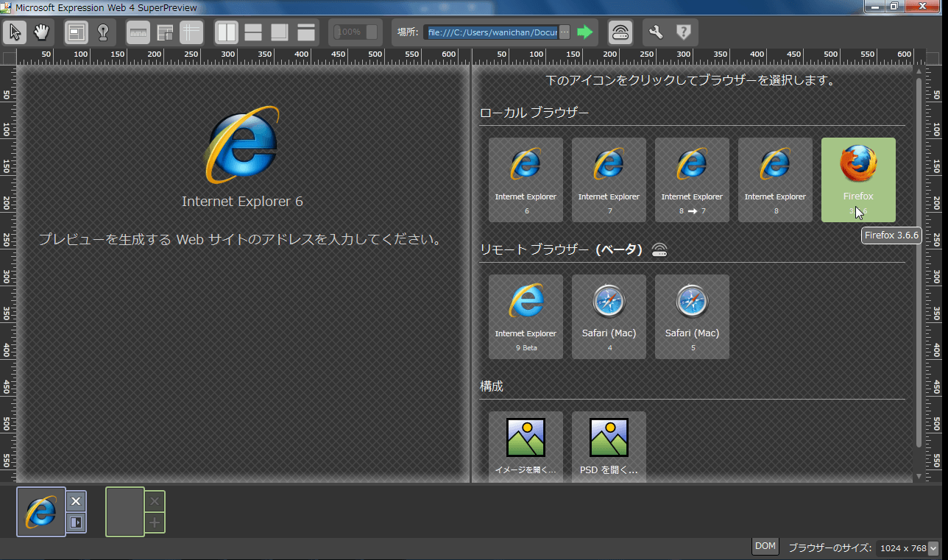Click the lightbulb highlighting icon
This screenshot has width=948, height=560.
(102, 32)
